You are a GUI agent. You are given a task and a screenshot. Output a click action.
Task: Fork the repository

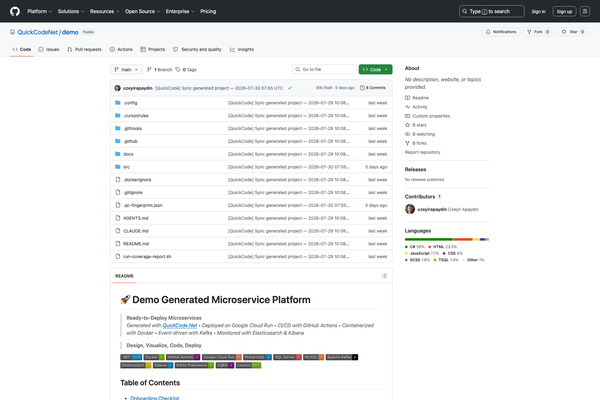[x=538, y=32]
